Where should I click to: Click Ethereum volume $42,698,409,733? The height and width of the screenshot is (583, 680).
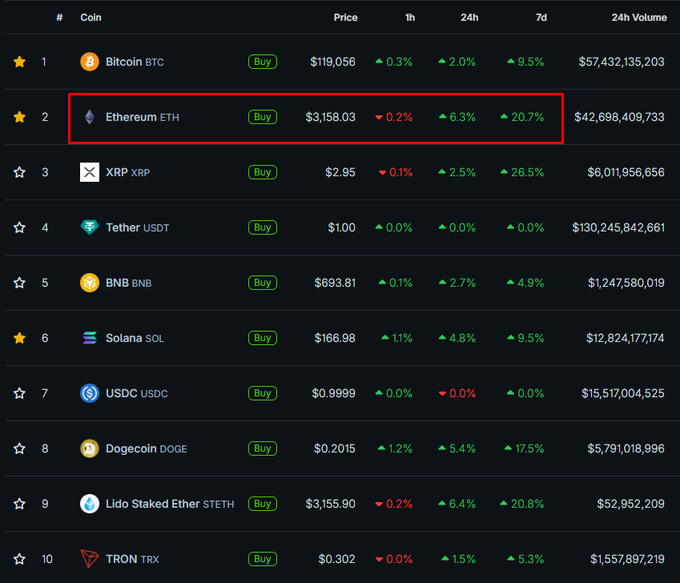[619, 117]
